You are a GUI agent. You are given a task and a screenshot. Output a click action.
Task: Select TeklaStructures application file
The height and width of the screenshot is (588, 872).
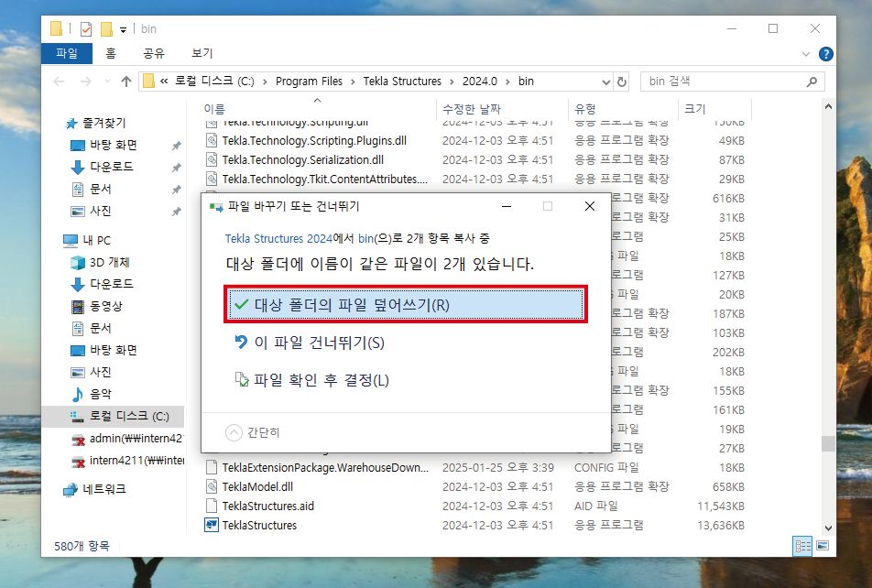point(260,525)
